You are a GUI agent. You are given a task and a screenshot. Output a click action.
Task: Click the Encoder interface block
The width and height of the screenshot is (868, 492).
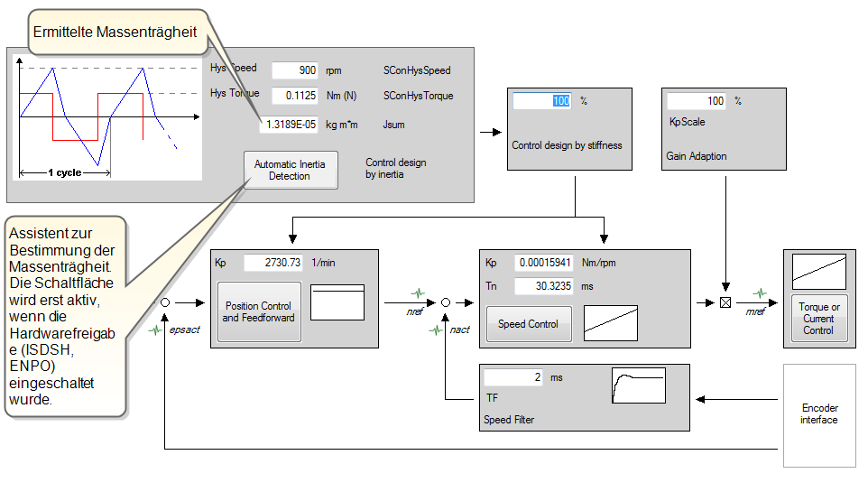tap(818, 414)
